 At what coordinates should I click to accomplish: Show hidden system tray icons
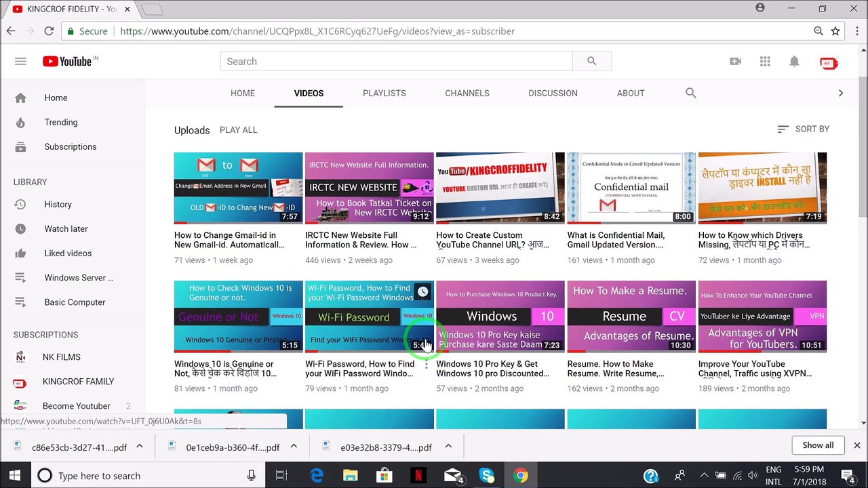click(703, 475)
